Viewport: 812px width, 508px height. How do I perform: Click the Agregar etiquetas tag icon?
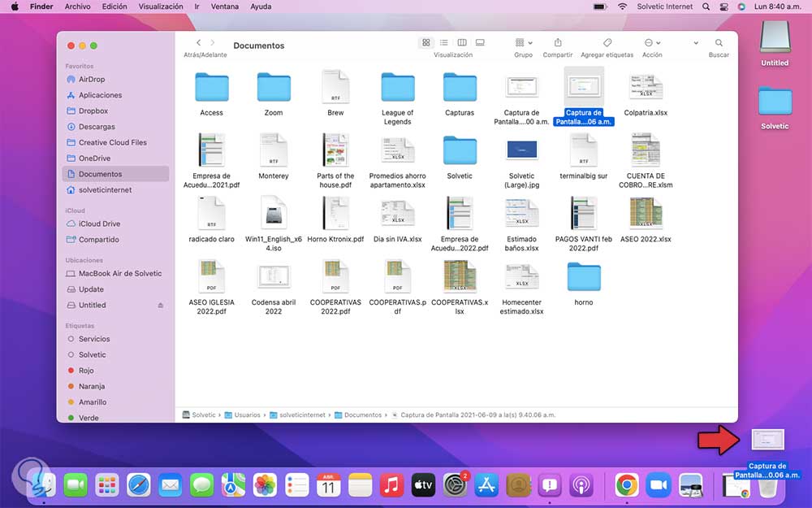(x=607, y=42)
